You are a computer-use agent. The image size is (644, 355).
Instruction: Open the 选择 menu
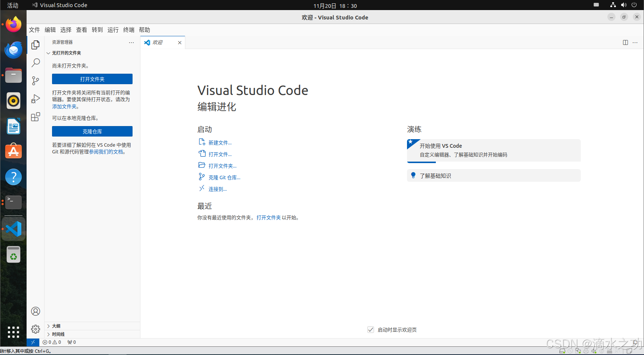[x=66, y=30]
